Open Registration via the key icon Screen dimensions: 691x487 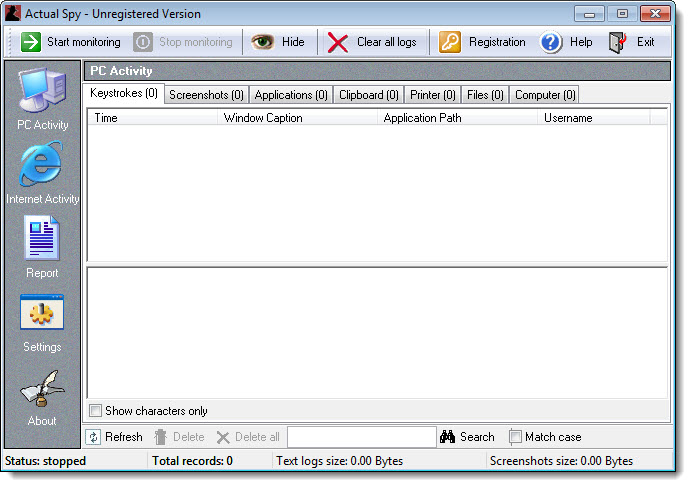(450, 42)
